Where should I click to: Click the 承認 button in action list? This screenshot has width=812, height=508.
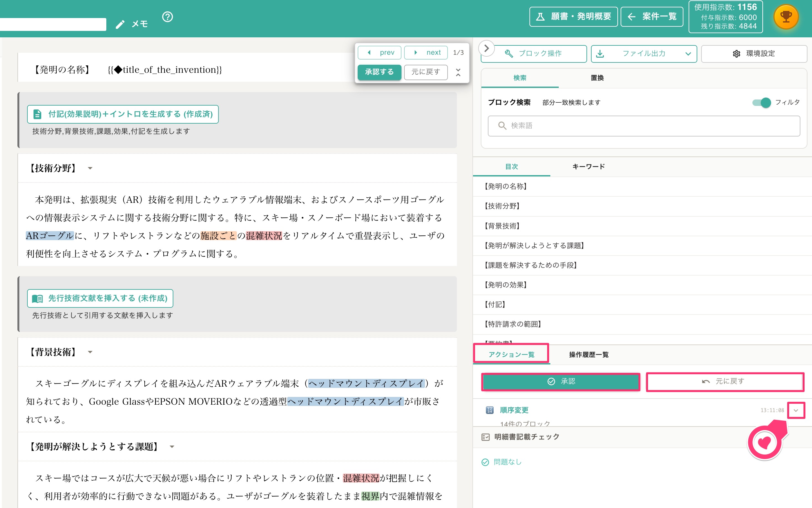[x=561, y=382]
